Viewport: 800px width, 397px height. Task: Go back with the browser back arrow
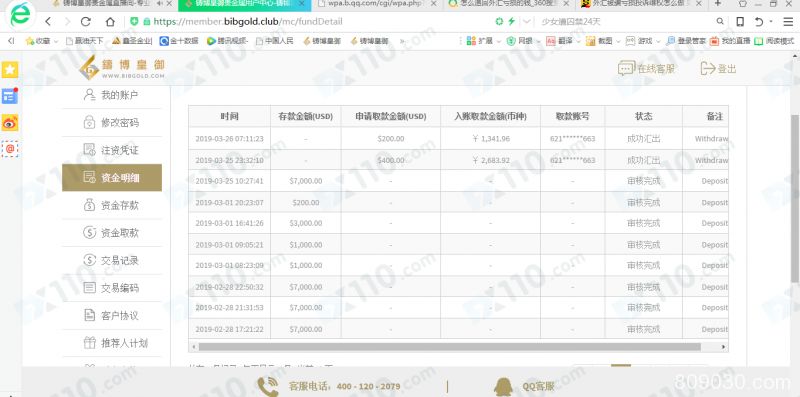(x=48, y=21)
